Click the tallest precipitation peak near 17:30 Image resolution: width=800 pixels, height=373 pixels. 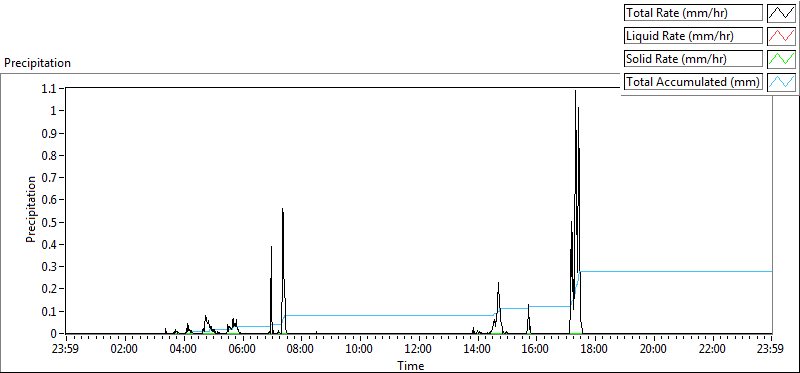pos(576,91)
